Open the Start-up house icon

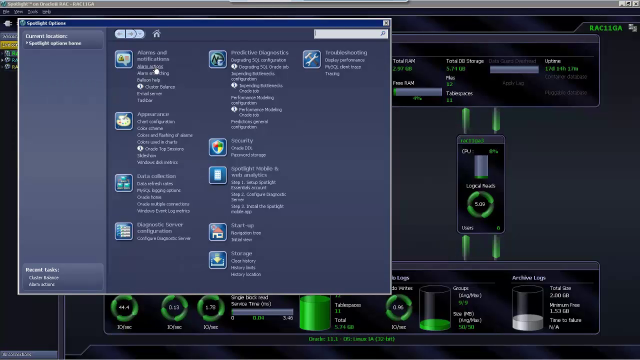tap(218, 232)
